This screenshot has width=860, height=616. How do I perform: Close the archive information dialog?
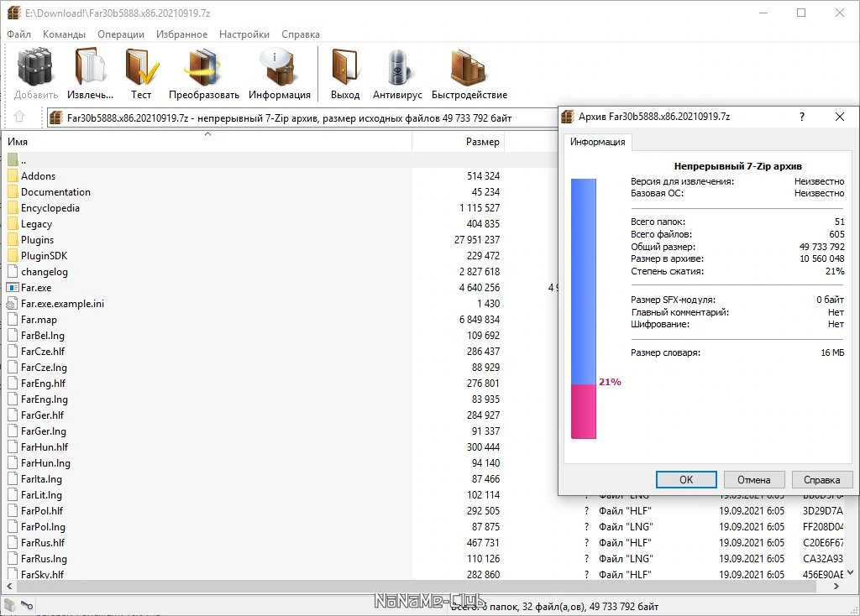point(840,117)
